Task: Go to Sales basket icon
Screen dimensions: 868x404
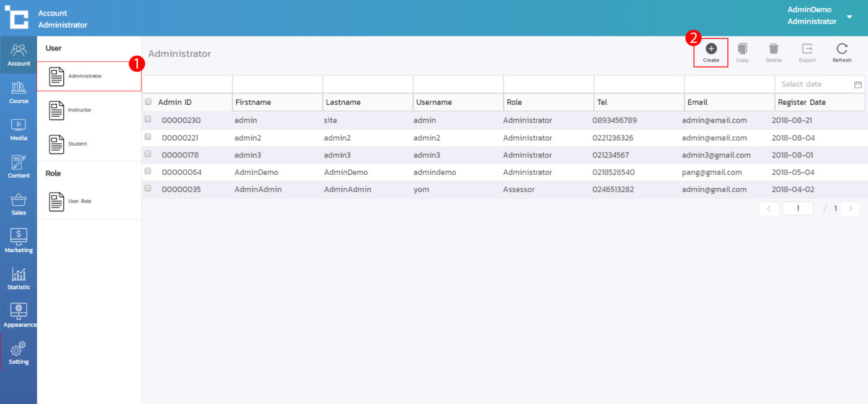Action: (19, 204)
